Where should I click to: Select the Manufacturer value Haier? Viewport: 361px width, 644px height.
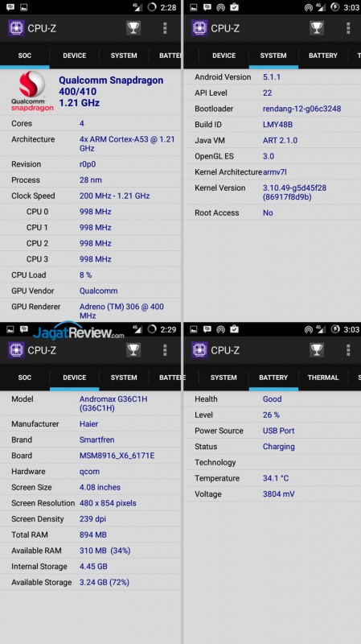(88, 424)
